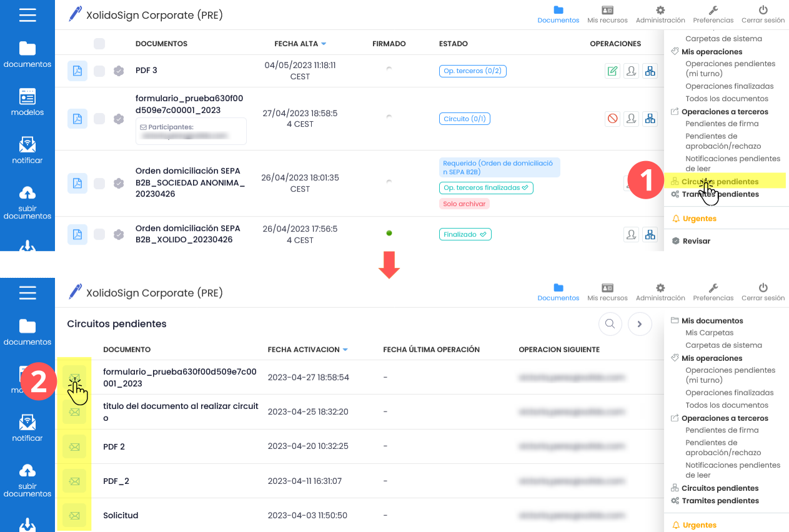Click the 'Finalizado' status badge
This screenshot has width=789, height=532.
pyautogui.click(x=465, y=235)
